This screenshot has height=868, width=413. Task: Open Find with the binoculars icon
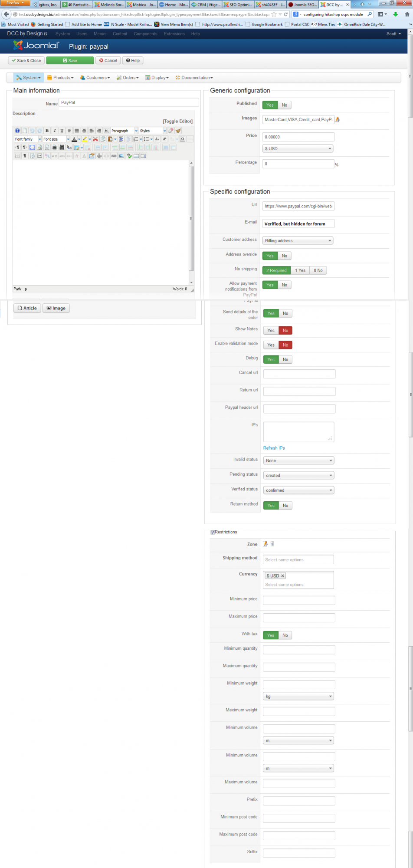tap(62, 148)
